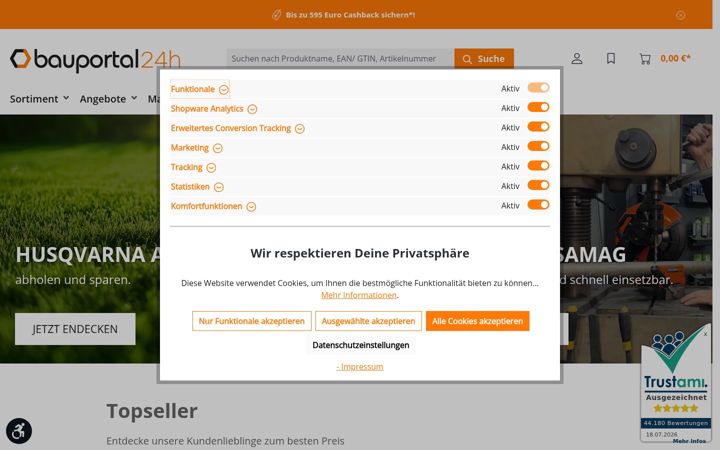Viewport: 720px width, 450px height.
Task: Disable the Komfortfunktionen switch
Action: [x=538, y=205]
